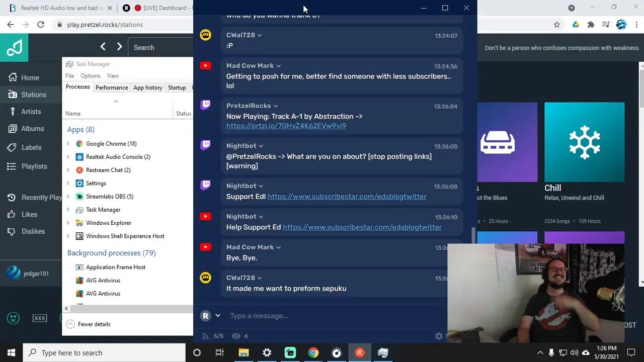Screen dimensions: 644x362
Task: Click the Pretzel logo icon
Action: [14, 48]
